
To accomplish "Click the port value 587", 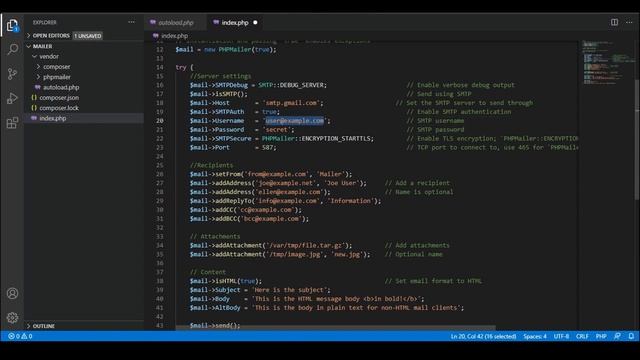I will click(267, 147).
